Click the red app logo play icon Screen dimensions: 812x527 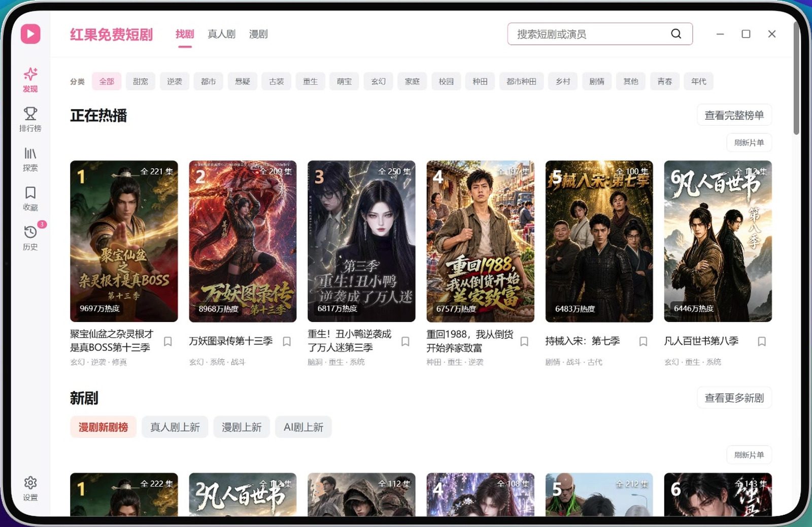pyautogui.click(x=30, y=34)
